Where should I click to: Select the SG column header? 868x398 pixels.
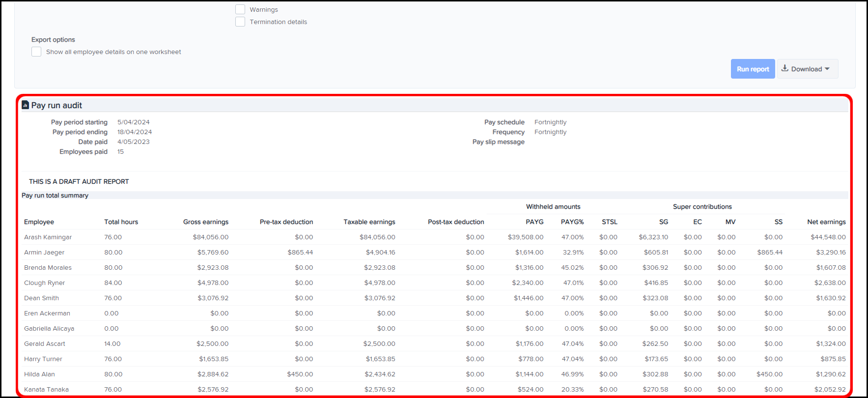coord(664,222)
